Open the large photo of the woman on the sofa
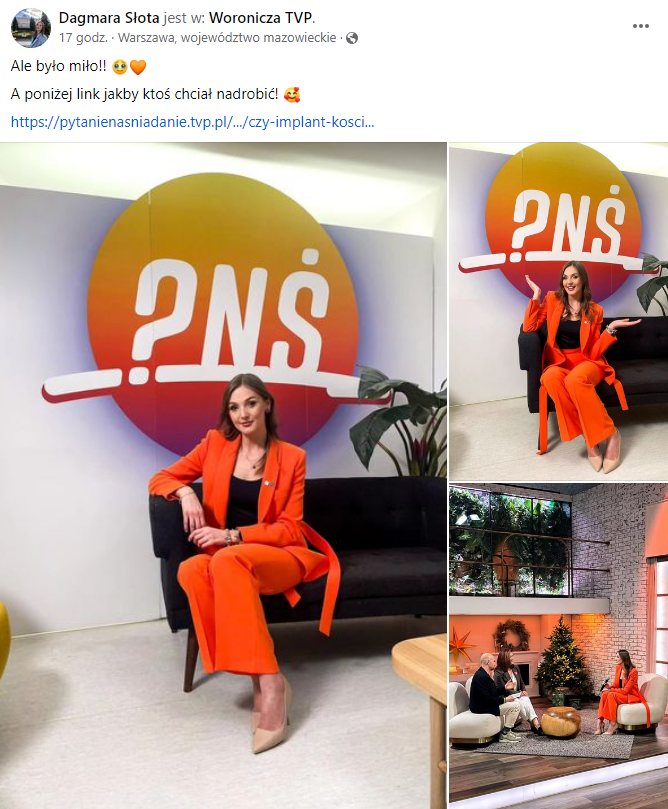 tap(223, 476)
